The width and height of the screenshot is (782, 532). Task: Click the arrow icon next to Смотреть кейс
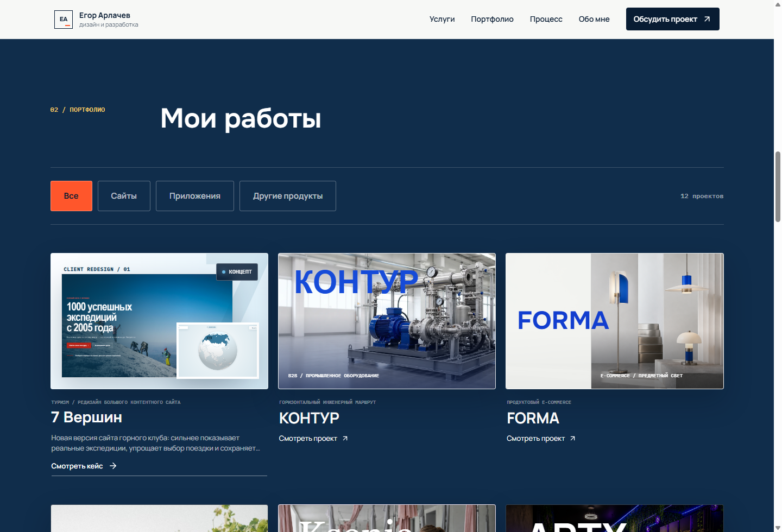point(113,466)
